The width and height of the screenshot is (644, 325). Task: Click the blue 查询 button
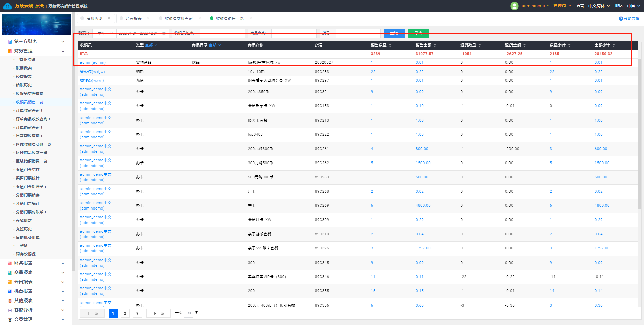click(x=394, y=33)
